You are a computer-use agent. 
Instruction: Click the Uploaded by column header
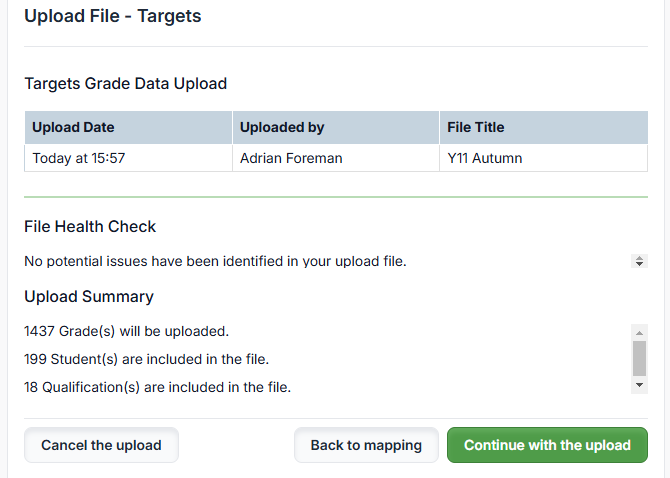(336, 127)
